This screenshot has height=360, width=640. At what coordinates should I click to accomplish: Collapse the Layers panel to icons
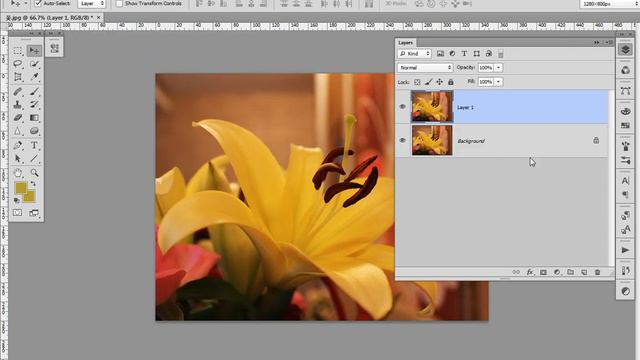597,42
